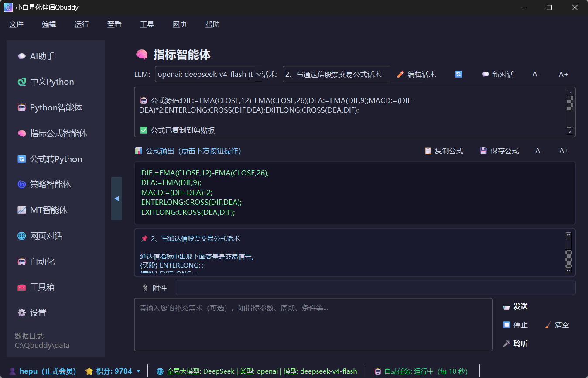Open 自动化 in the sidebar
Image resolution: width=588 pixels, height=378 pixels.
55,262
